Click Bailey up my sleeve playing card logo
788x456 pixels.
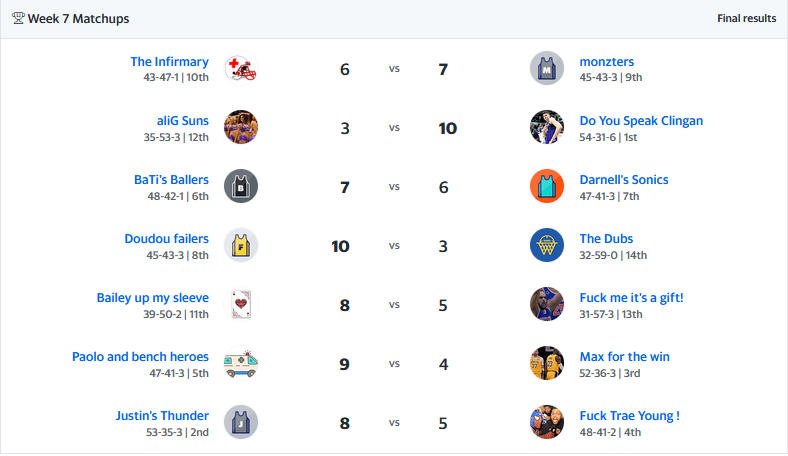coord(241,304)
